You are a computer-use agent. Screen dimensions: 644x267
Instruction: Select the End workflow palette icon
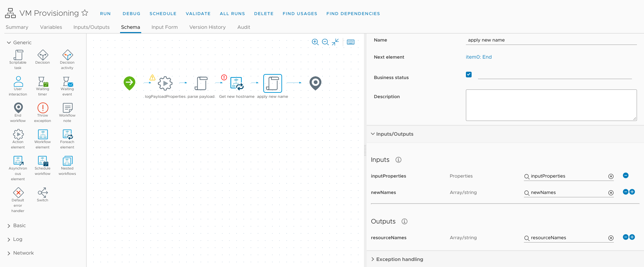click(x=18, y=108)
